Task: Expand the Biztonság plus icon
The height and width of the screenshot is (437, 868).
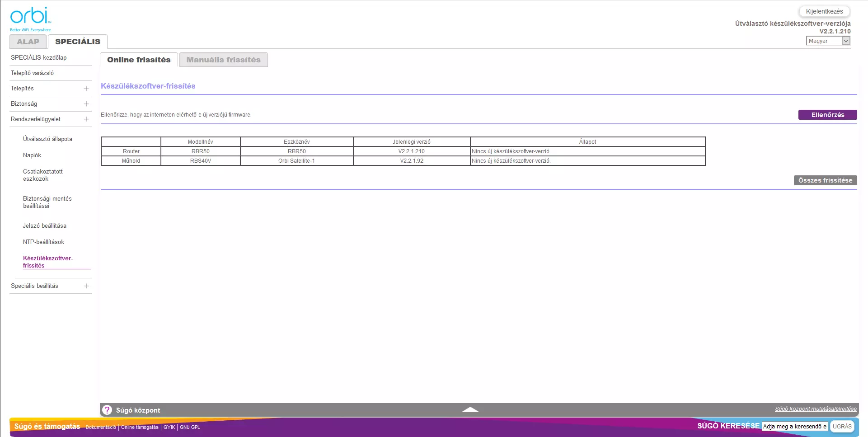Action: (x=86, y=104)
